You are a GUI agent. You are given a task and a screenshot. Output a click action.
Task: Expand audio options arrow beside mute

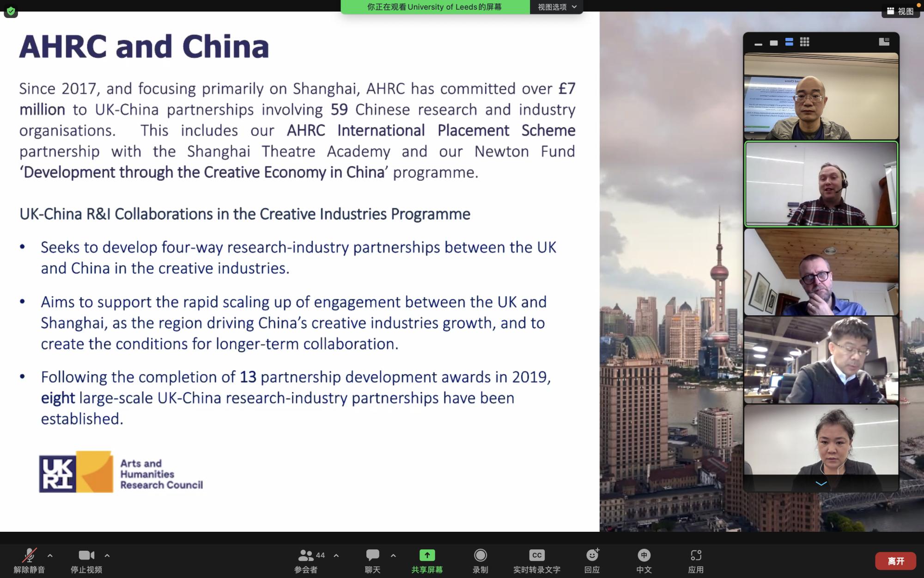(50, 555)
